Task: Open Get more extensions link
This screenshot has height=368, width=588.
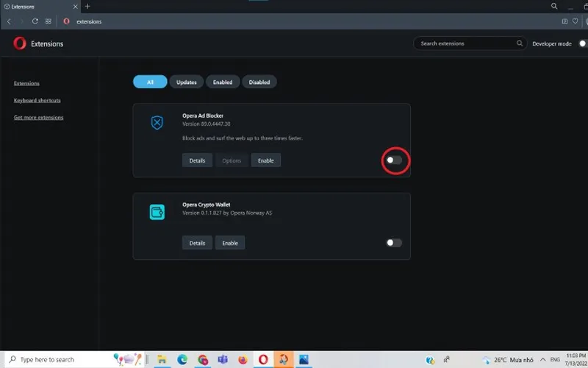Action: (x=39, y=118)
